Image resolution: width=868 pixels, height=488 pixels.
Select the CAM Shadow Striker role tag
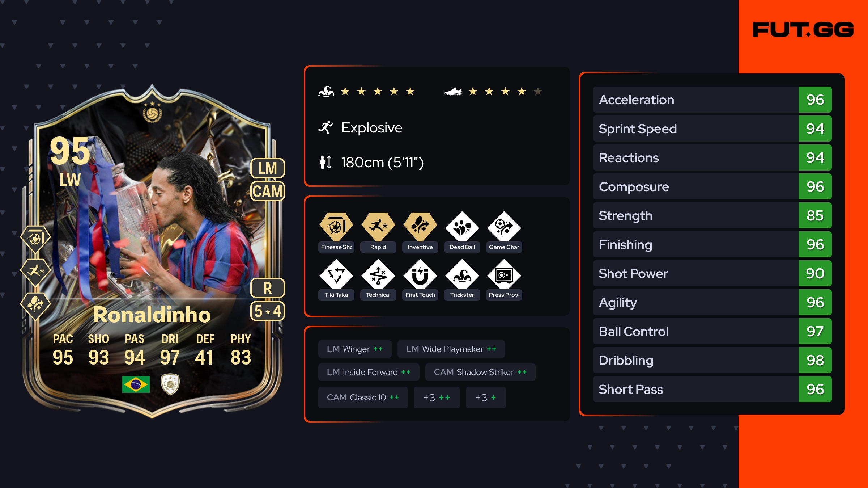[x=480, y=372]
